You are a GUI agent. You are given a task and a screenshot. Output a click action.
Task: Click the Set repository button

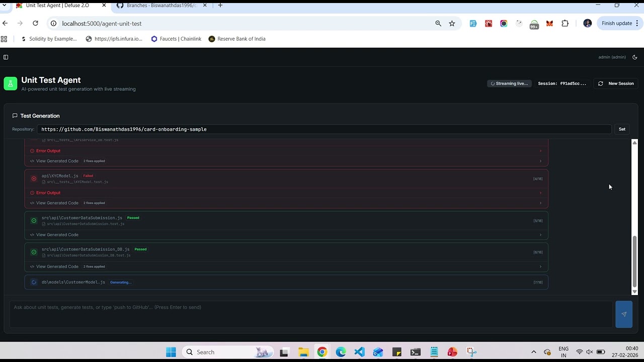(x=622, y=129)
